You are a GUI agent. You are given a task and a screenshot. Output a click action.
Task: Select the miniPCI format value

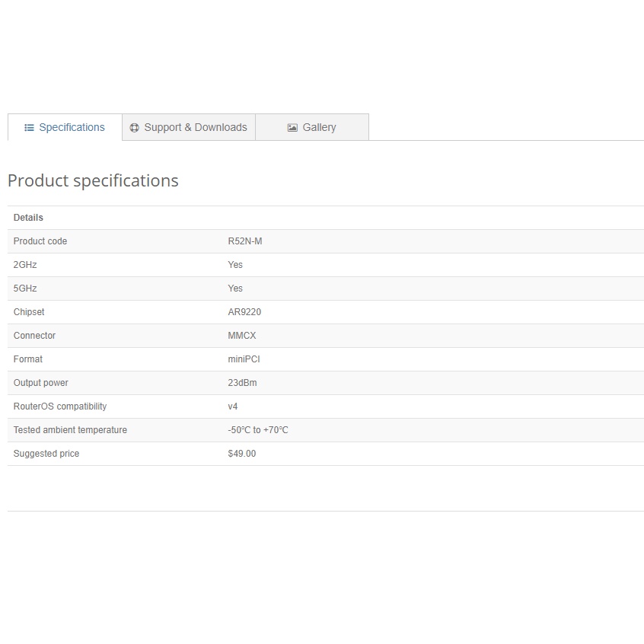pyautogui.click(x=244, y=359)
